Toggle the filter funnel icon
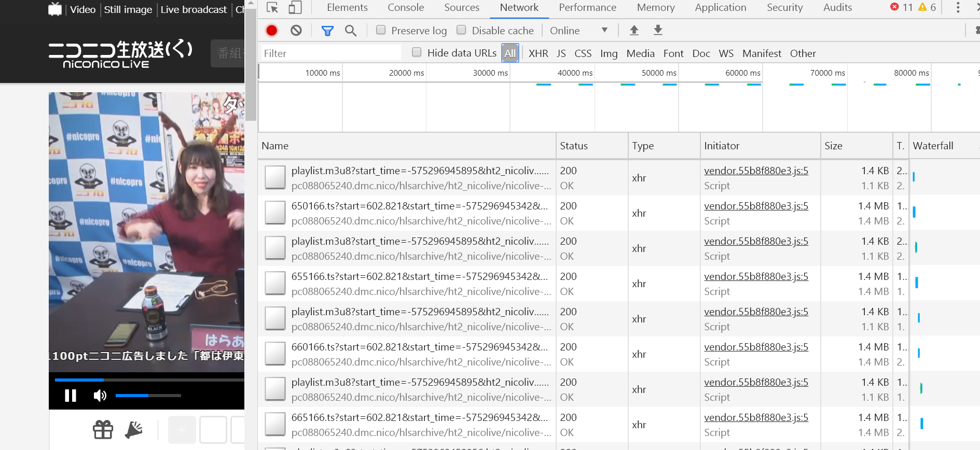The width and height of the screenshot is (980, 450). 327,31
